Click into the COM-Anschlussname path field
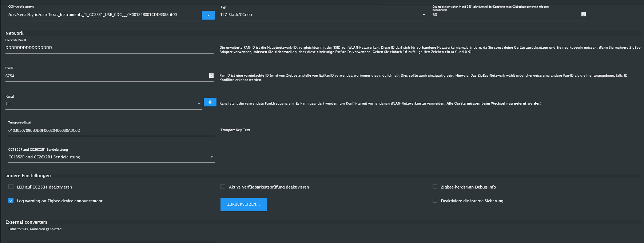Image resolution: width=644 pixels, height=243 pixels. 104,15
